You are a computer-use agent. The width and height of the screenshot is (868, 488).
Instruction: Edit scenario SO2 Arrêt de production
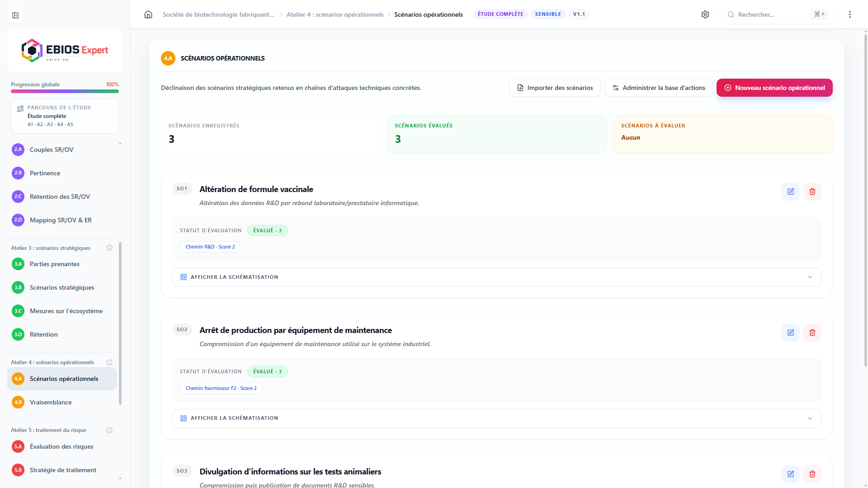coord(791,333)
